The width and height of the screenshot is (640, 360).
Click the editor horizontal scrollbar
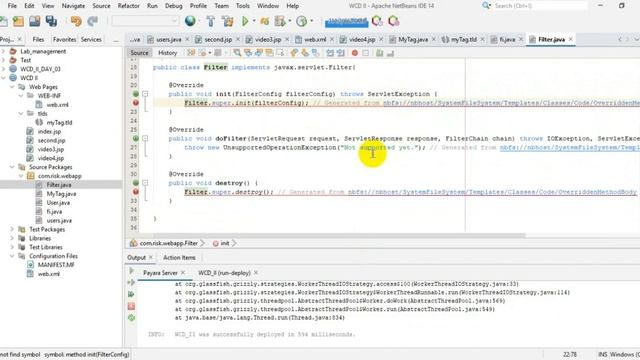point(339,236)
